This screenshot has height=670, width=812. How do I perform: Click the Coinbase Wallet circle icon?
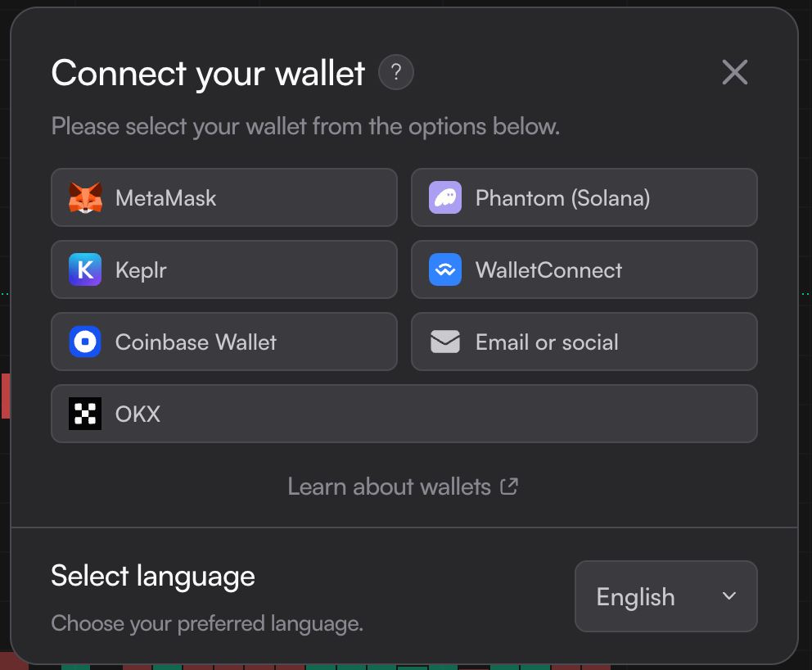click(x=85, y=342)
